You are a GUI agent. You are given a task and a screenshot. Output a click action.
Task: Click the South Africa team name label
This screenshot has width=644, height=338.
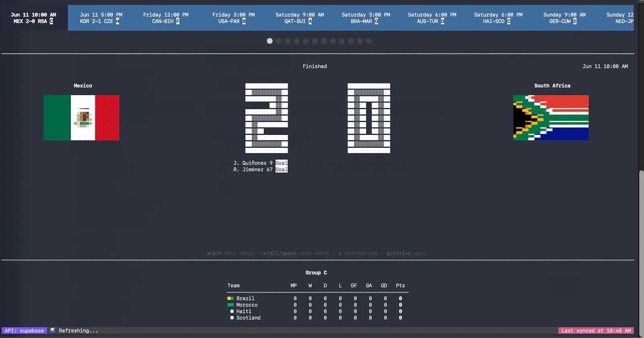click(x=552, y=86)
